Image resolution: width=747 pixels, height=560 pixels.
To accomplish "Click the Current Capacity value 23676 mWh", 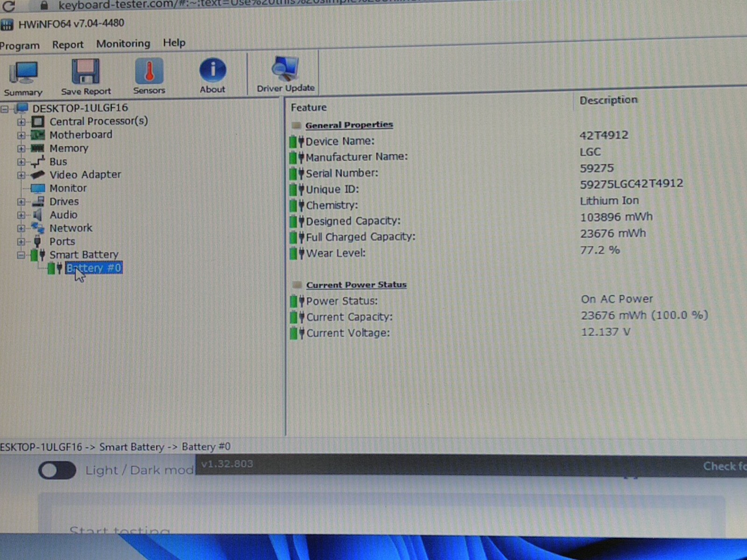I will click(x=644, y=315).
